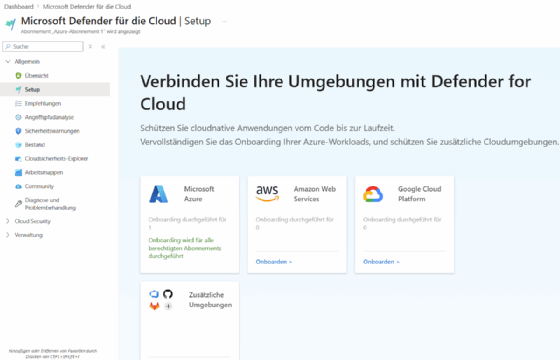Viewport: 560px width, 360px height.
Task: Select the Microsoft Azure card title
Action: point(199,194)
